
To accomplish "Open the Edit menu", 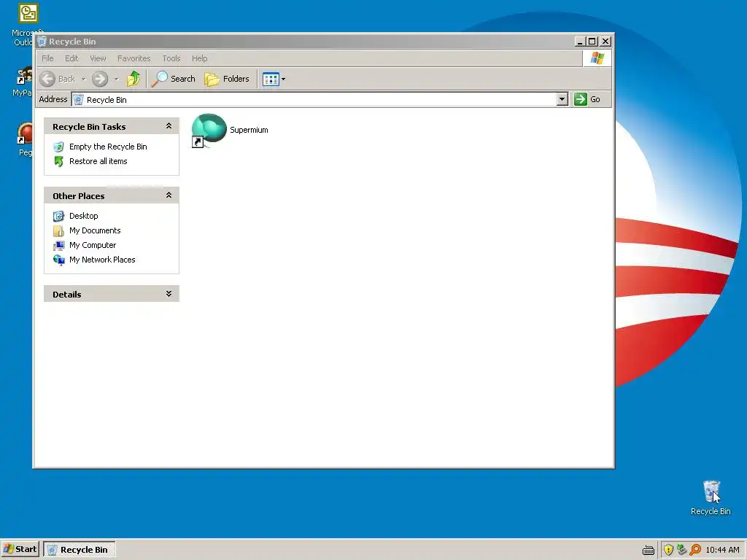I will pyautogui.click(x=71, y=58).
